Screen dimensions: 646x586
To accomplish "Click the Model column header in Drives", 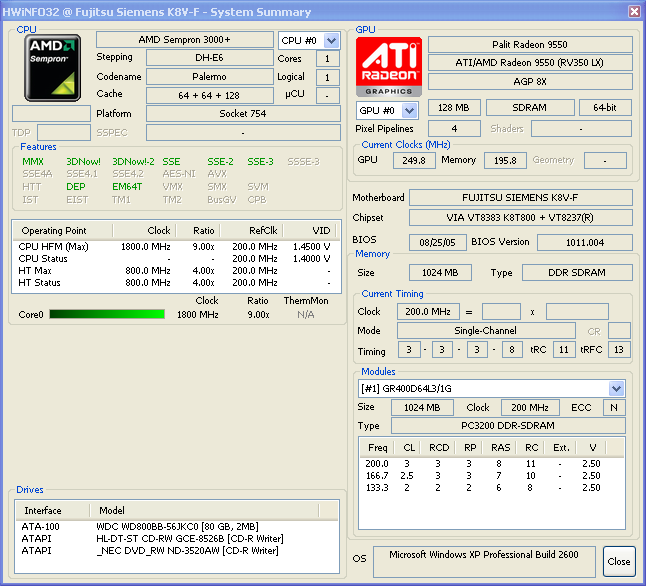I will (x=112, y=510).
